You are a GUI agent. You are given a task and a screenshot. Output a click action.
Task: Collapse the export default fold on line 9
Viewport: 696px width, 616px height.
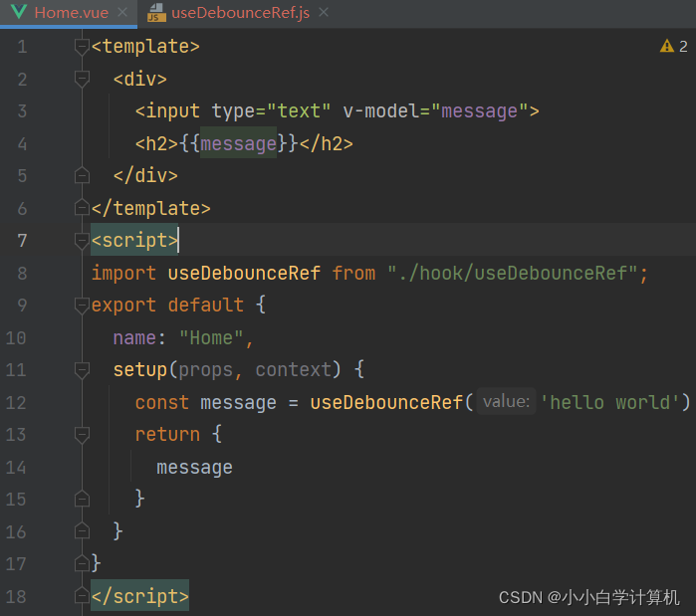click(x=82, y=306)
